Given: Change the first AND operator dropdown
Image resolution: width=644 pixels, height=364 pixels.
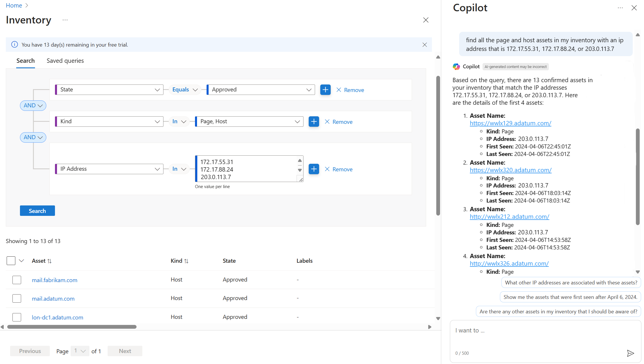Looking at the screenshot, I should pos(33,106).
